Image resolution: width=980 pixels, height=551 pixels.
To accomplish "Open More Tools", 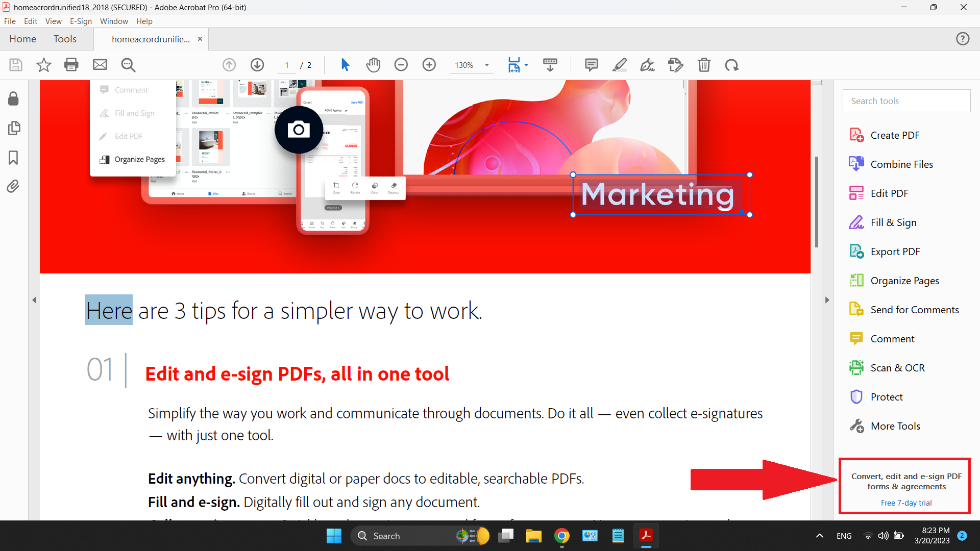I will pyautogui.click(x=885, y=426).
